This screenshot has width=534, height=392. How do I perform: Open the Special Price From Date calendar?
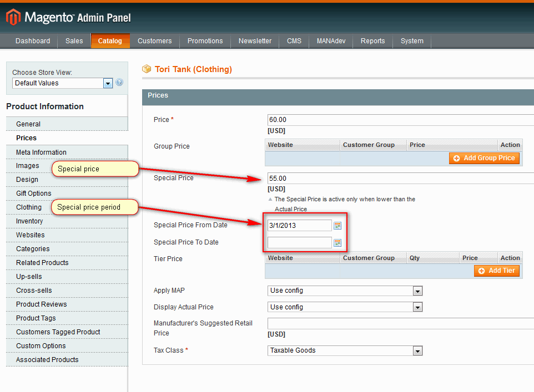coord(337,226)
